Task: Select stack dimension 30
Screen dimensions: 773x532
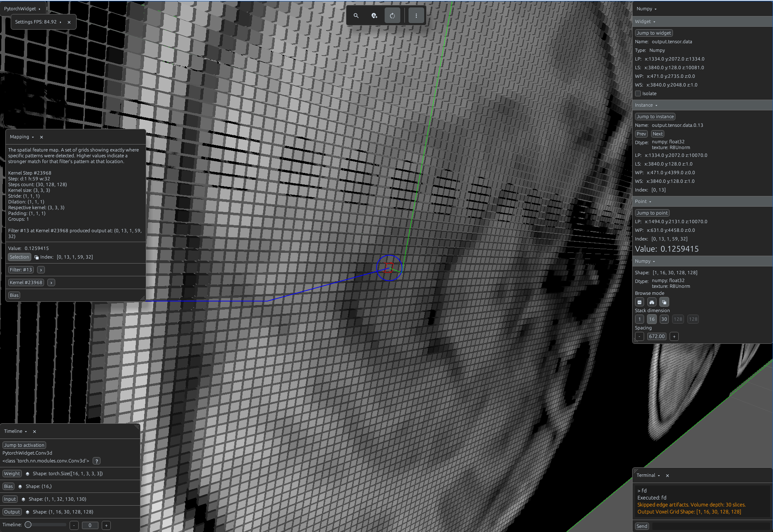Action: [x=664, y=319]
